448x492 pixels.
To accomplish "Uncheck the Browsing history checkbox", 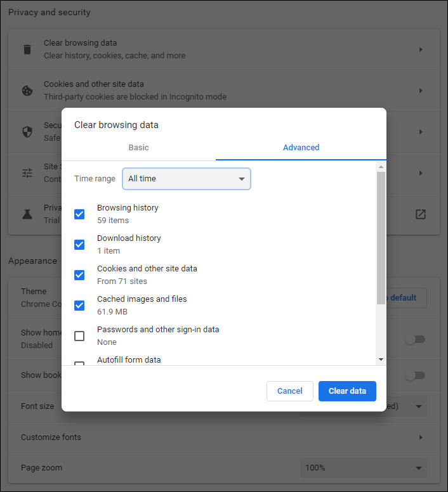I will 79,214.
